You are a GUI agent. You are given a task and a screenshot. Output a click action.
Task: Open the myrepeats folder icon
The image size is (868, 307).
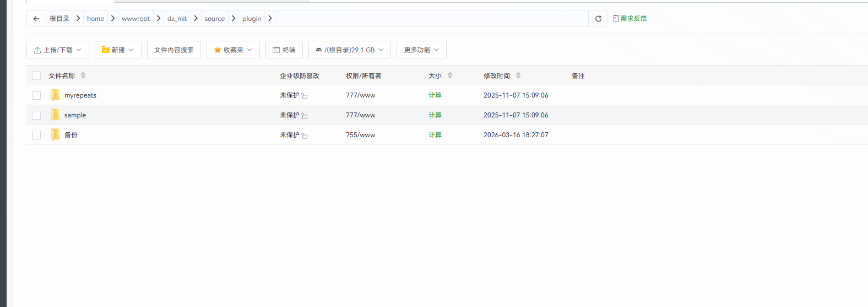(55, 95)
